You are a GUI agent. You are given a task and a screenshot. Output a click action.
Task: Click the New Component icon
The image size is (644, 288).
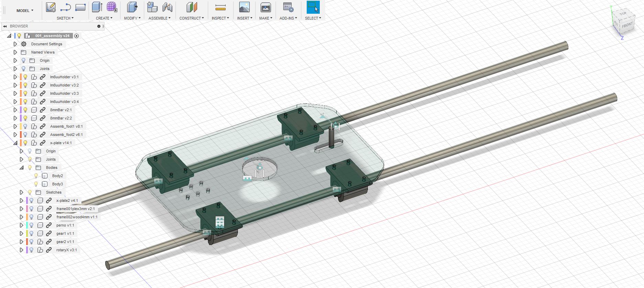click(152, 7)
